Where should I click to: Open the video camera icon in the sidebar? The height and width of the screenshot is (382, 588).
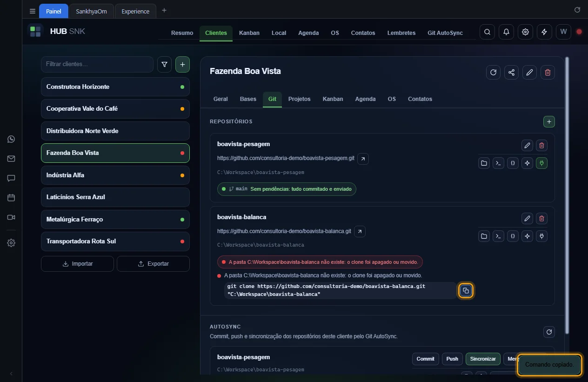pos(11,217)
